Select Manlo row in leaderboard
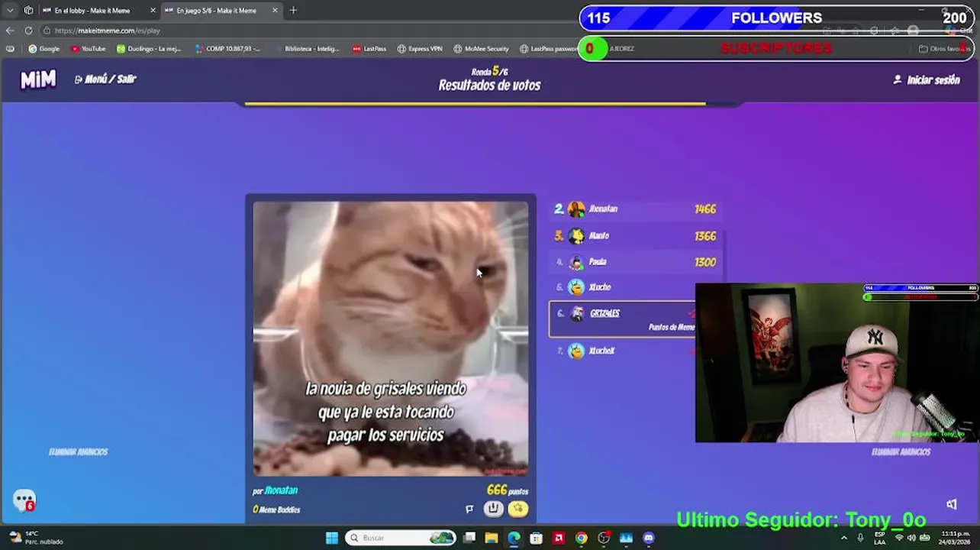Viewport: 980px width, 550px height. (x=635, y=236)
